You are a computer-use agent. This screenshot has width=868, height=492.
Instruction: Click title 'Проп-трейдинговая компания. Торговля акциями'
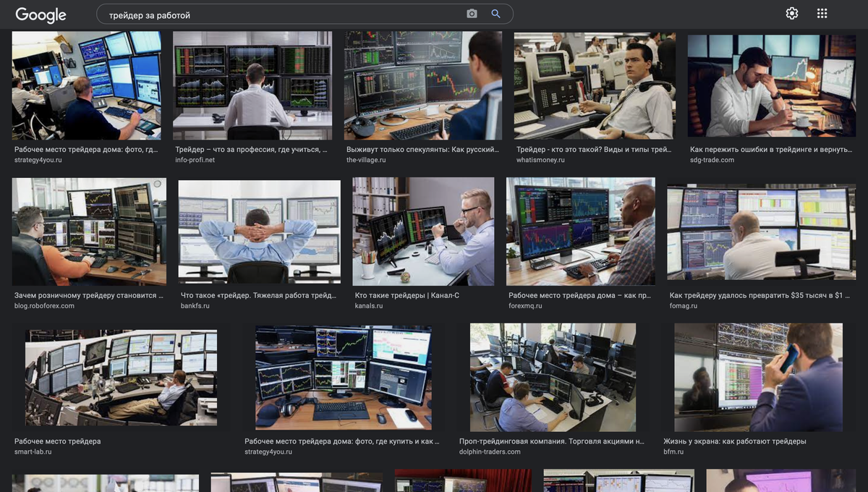coord(552,441)
